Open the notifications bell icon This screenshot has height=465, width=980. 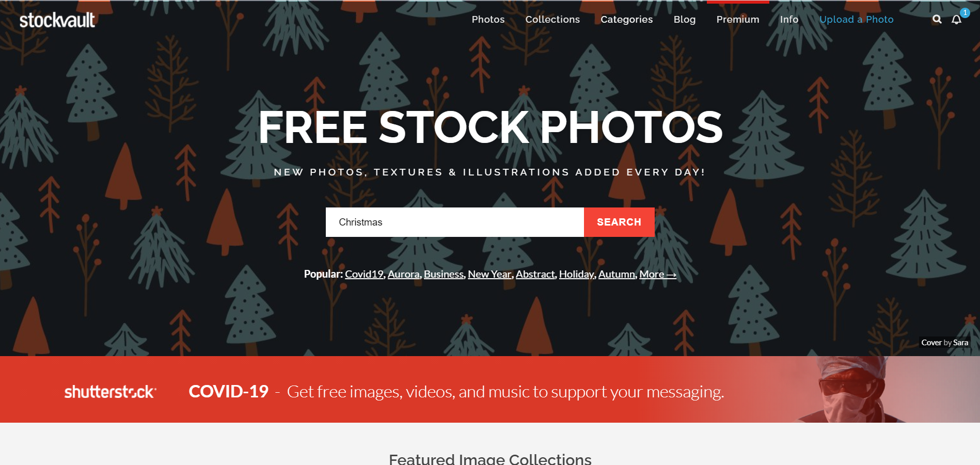pos(957,20)
